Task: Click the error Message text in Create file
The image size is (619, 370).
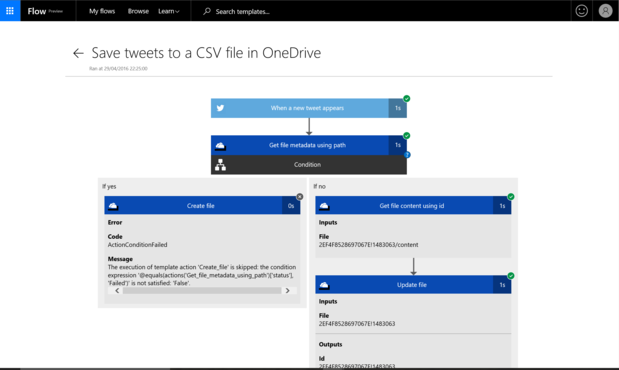Action: (202, 275)
